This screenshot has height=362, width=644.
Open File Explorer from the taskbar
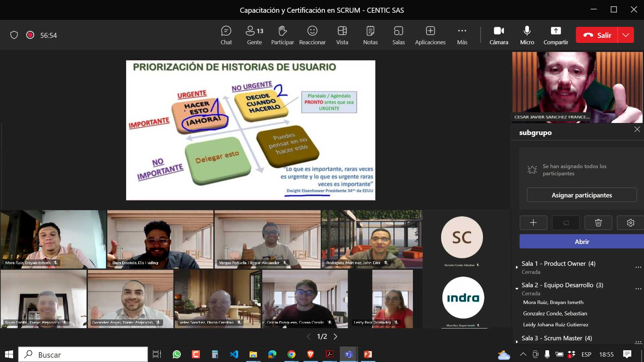pos(253,354)
